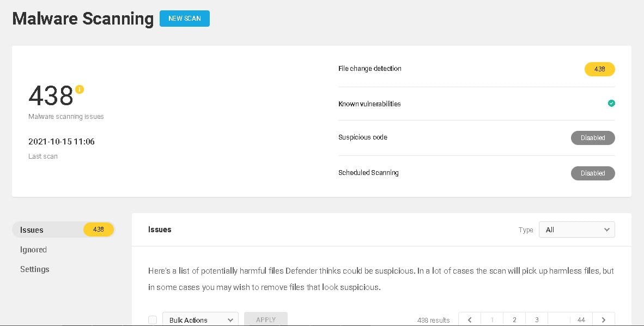Screen dimensions: 644x326
Task: Tick the select-all checkbox beside Bulk Actions
Action: point(153,320)
